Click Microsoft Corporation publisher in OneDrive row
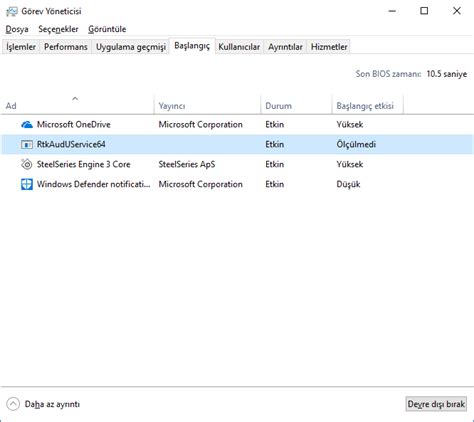The image size is (474, 422). tap(200, 125)
